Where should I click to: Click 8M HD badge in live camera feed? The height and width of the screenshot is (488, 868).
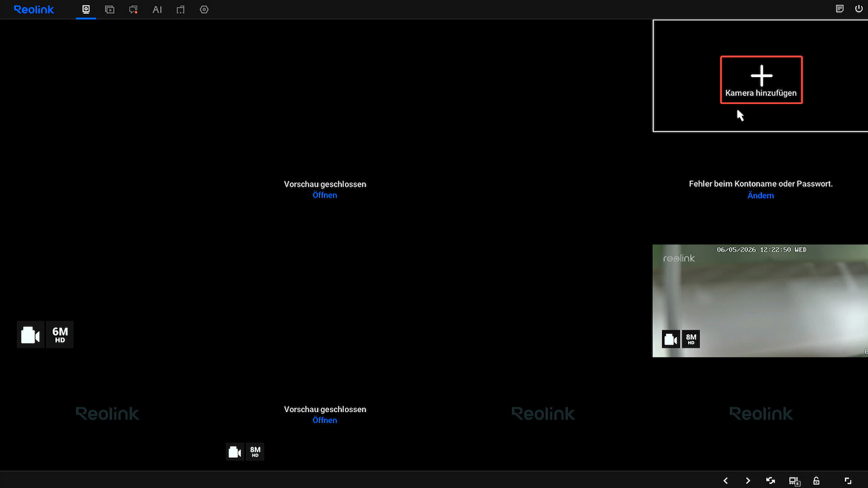tap(691, 339)
